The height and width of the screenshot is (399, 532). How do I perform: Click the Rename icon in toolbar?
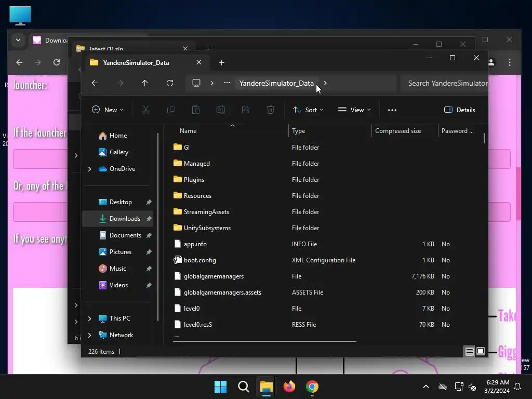220,110
